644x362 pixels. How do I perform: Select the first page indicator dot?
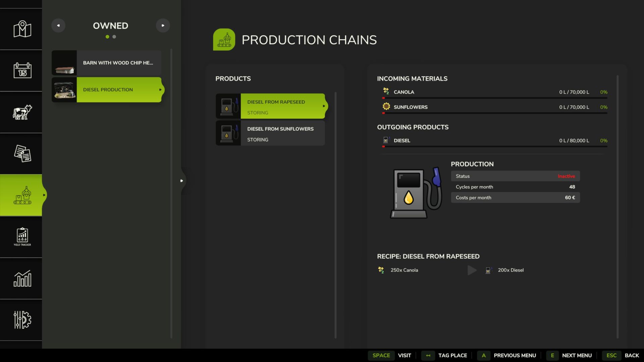(107, 37)
